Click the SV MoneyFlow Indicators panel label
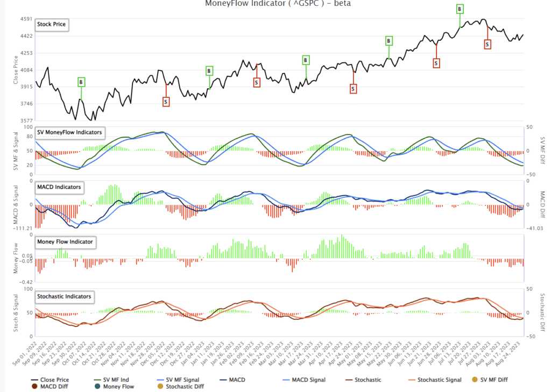The width and height of the screenshot is (551, 392). [x=69, y=133]
